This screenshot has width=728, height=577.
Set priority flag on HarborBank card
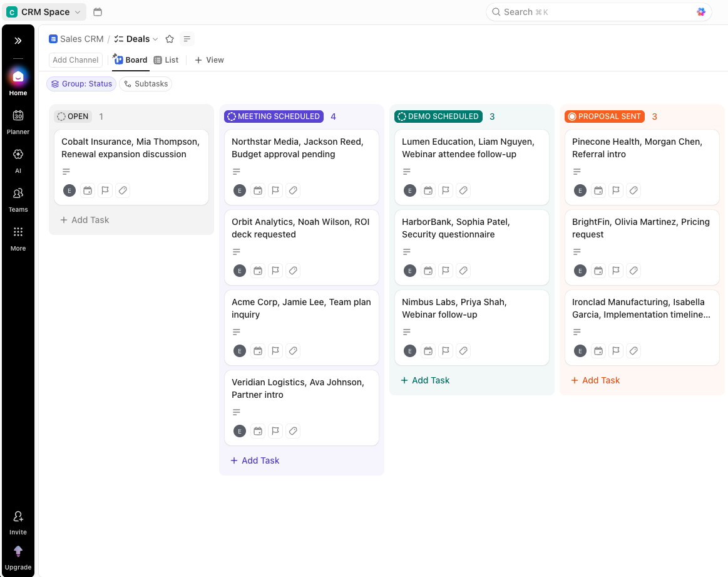[446, 271]
